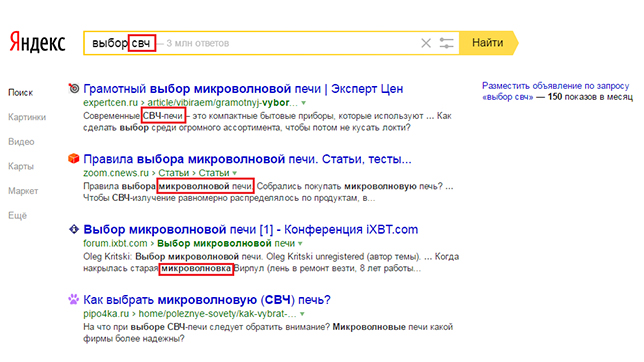Open the zoom.cnews.ru domain link
This screenshot has width=644, height=362.
(x=116, y=173)
